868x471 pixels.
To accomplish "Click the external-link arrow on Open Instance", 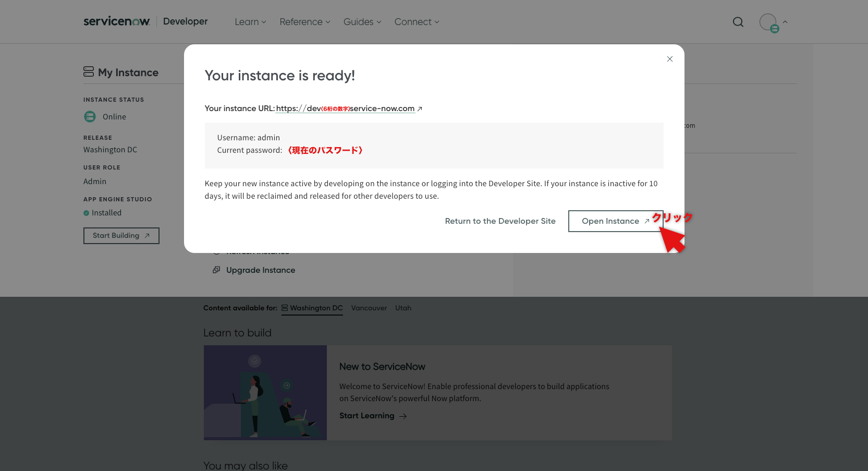I will pos(646,221).
